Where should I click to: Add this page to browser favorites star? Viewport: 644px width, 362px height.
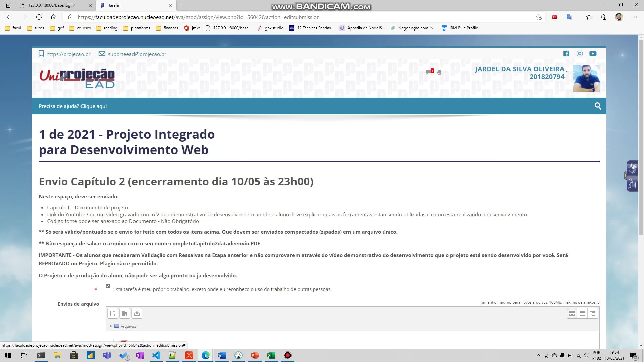tap(539, 17)
